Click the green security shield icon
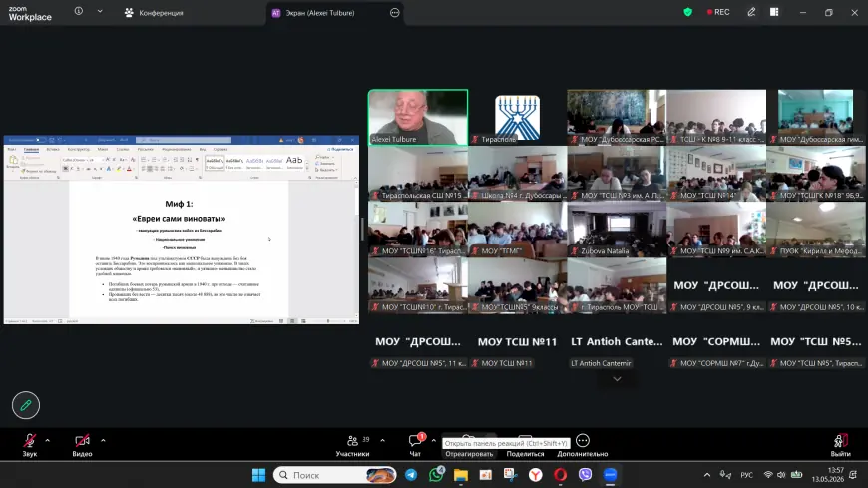Screen dimensions: 868x488 [688, 12]
